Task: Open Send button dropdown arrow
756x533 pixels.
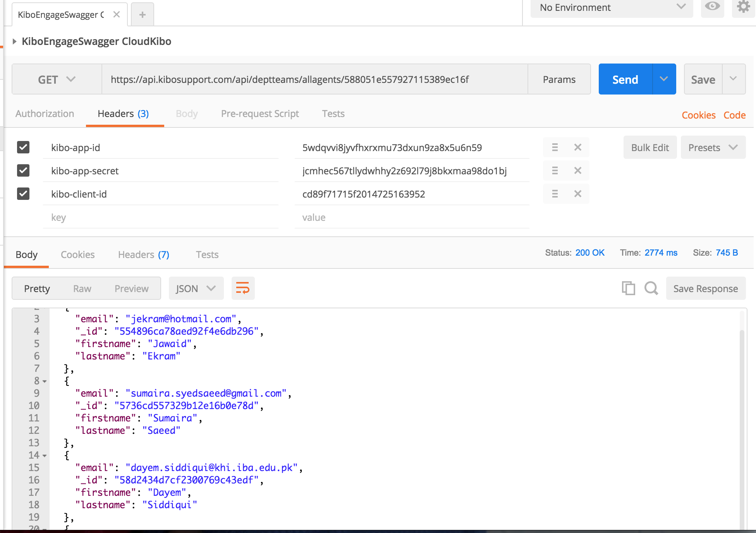Action: [x=664, y=79]
